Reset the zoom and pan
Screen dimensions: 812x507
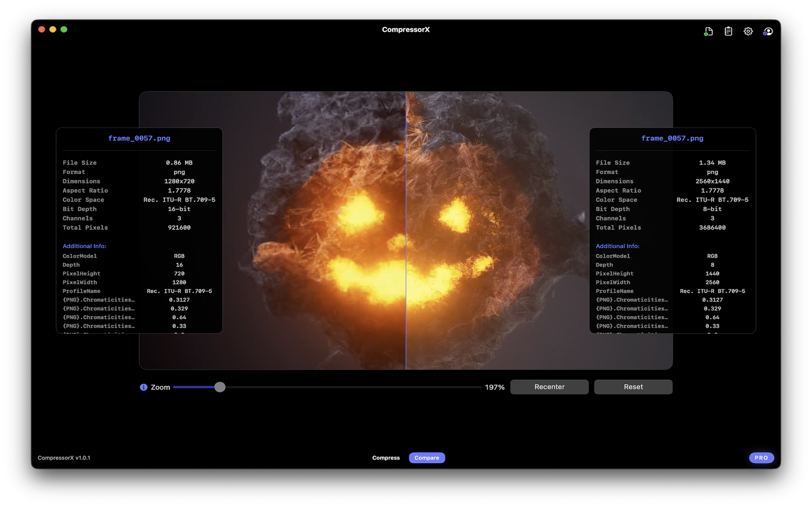click(633, 387)
